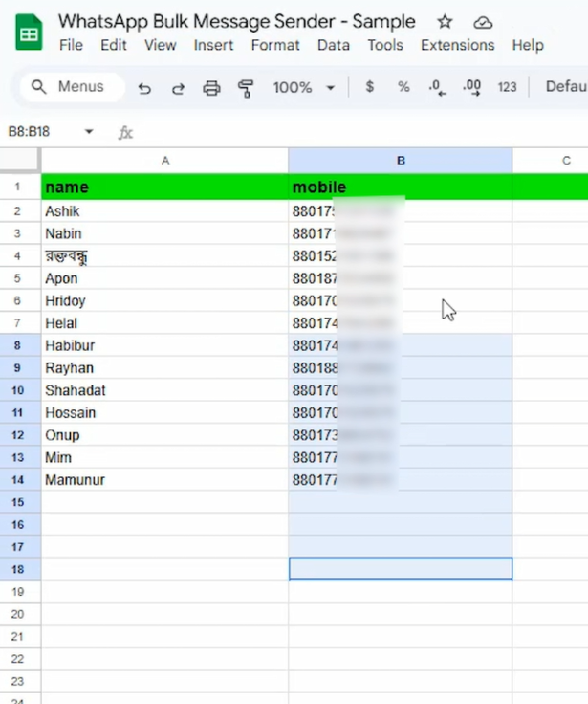
Task: Click the 'name' header cell
Action: [164, 187]
